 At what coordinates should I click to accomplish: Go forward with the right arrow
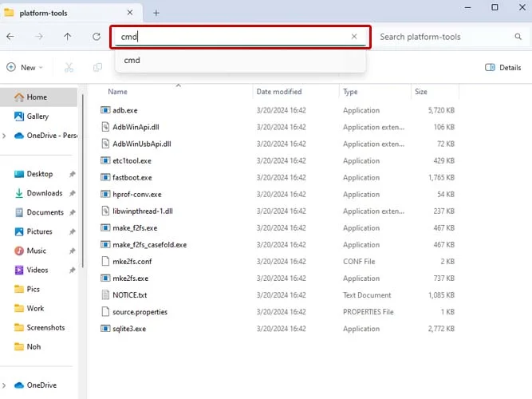39,37
